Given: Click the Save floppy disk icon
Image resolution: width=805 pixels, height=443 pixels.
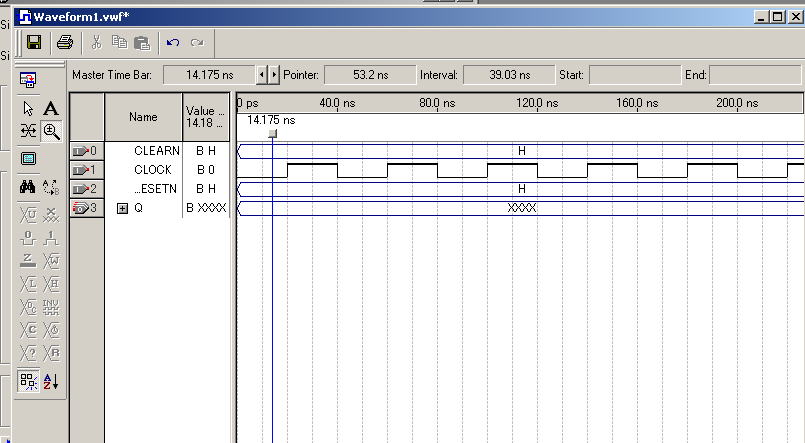Looking at the screenshot, I should [x=34, y=42].
